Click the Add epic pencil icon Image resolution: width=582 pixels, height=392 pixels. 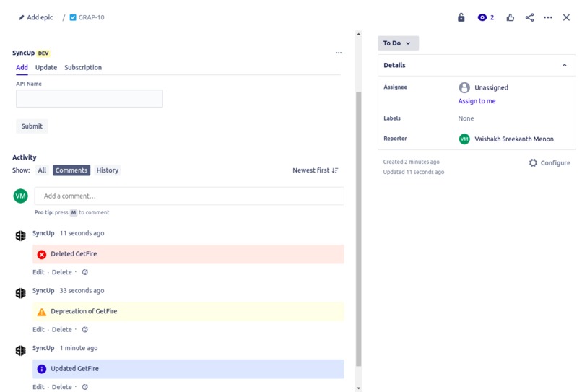(22, 17)
